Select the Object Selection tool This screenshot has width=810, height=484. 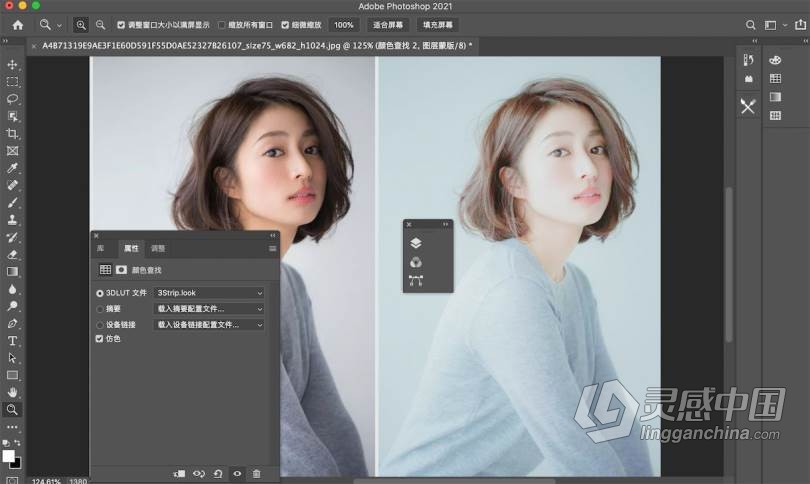[12, 117]
